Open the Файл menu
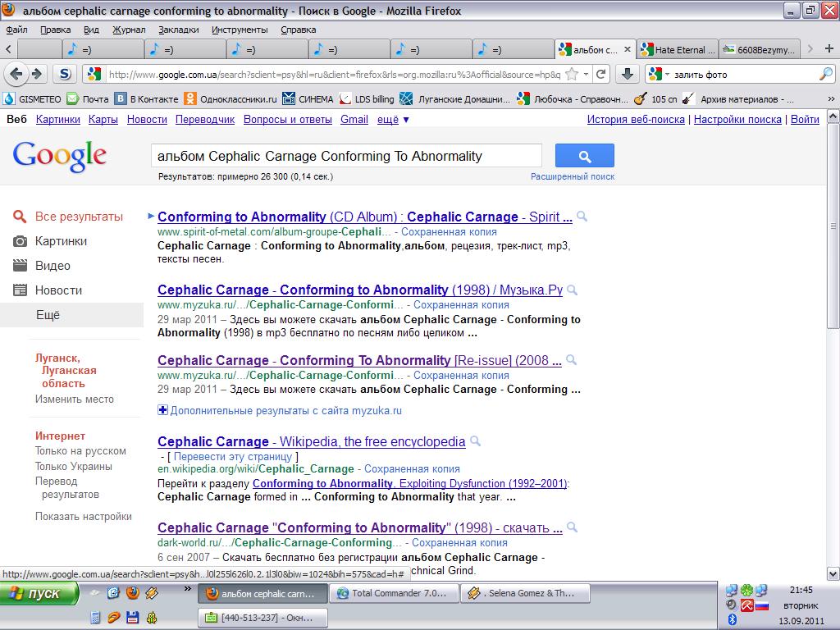Viewport: 840px width, 630px height. point(16,30)
